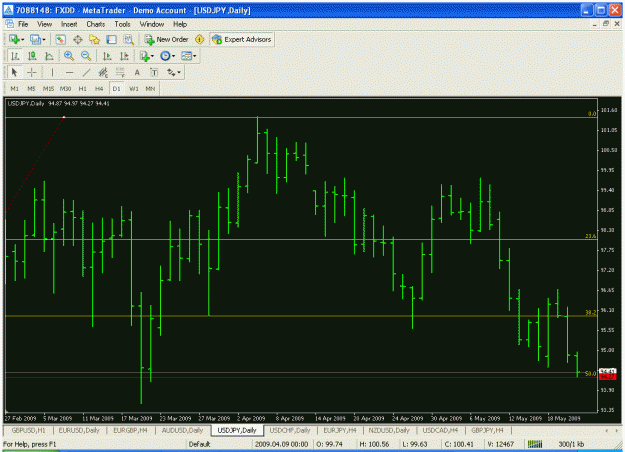Viewport: 625px width, 452px height.
Task: Switch to the EURUSD,Daily chart tab
Action: coord(79,430)
